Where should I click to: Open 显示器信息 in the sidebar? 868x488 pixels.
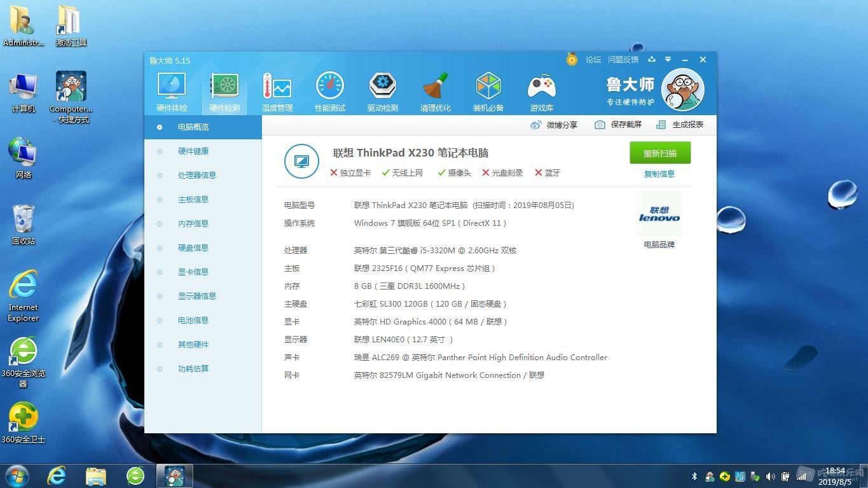(x=203, y=296)
